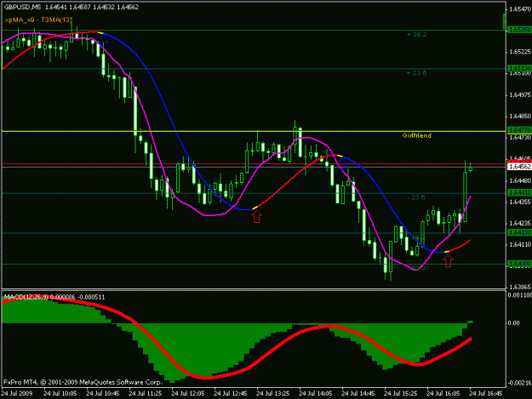Select the yellow Girlfriend line label
532x399 pixels.
pos(416,135)
